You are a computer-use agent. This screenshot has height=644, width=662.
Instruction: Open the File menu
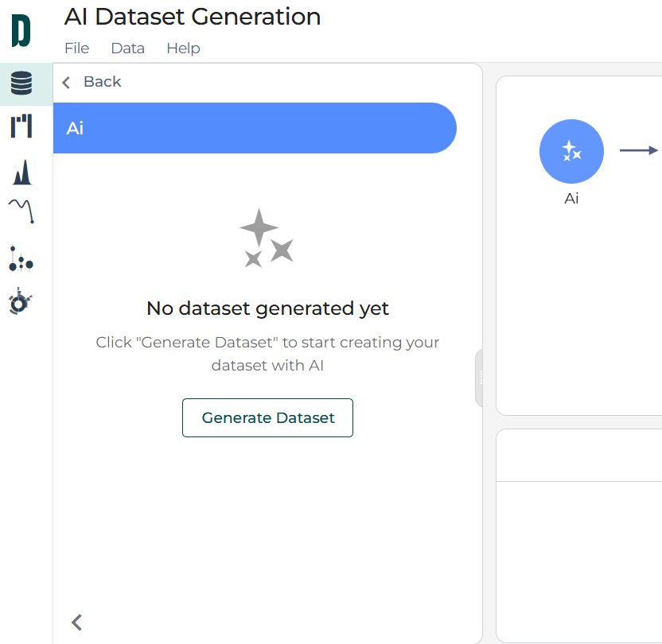tap(76, 48)
